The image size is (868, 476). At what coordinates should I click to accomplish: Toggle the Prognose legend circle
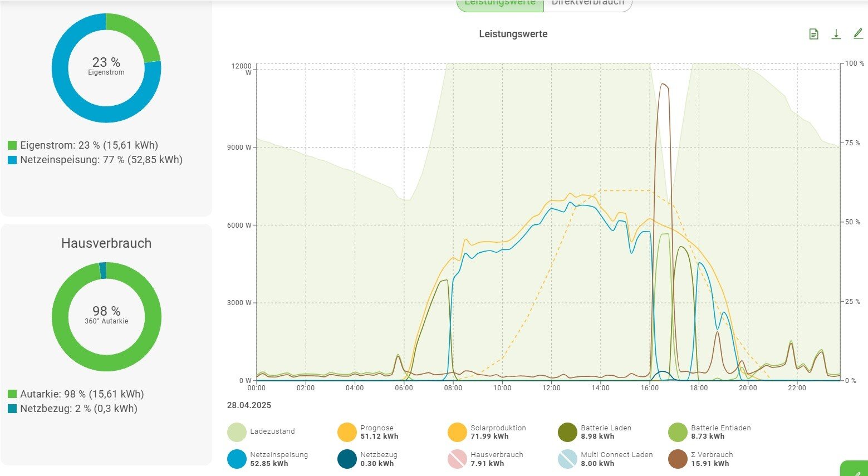[347, 432]
